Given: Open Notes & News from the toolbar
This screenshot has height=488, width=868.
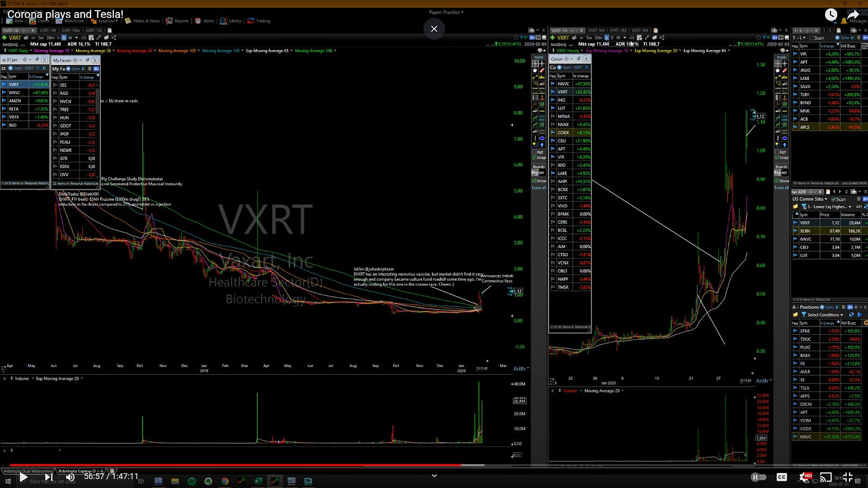Looking at the screenshot, I should [x=142, y=21].
